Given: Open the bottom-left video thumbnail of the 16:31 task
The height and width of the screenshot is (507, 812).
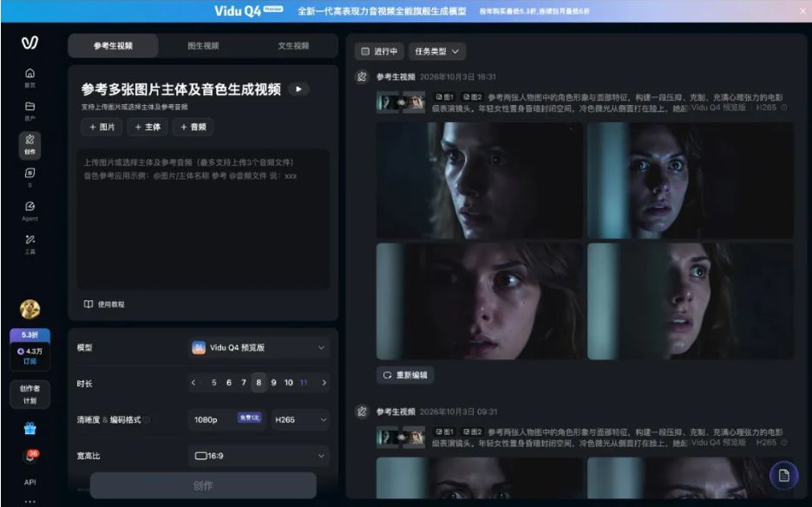Looking at the screenshot, I should tap(480, 301).
